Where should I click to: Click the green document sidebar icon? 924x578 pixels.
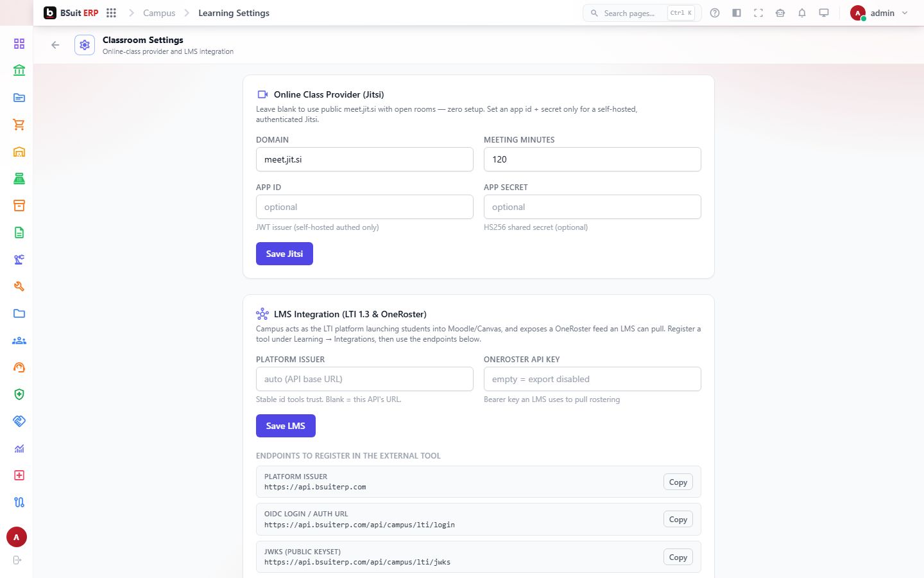19,232
